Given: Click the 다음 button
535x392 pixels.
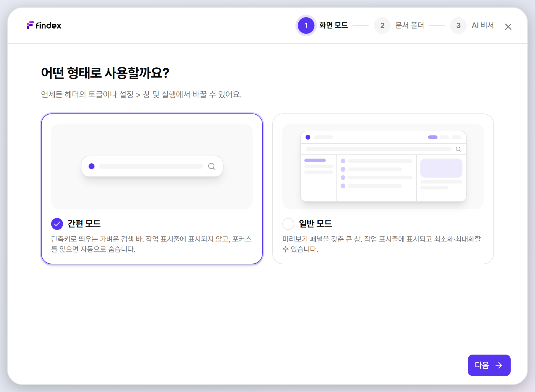Looking at the screenshot, I should point(489,365).
